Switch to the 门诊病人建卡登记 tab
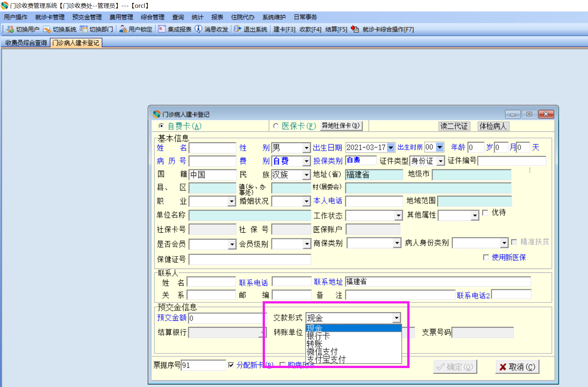Screen dimensions: 588x387 click(x=76, y=43)
